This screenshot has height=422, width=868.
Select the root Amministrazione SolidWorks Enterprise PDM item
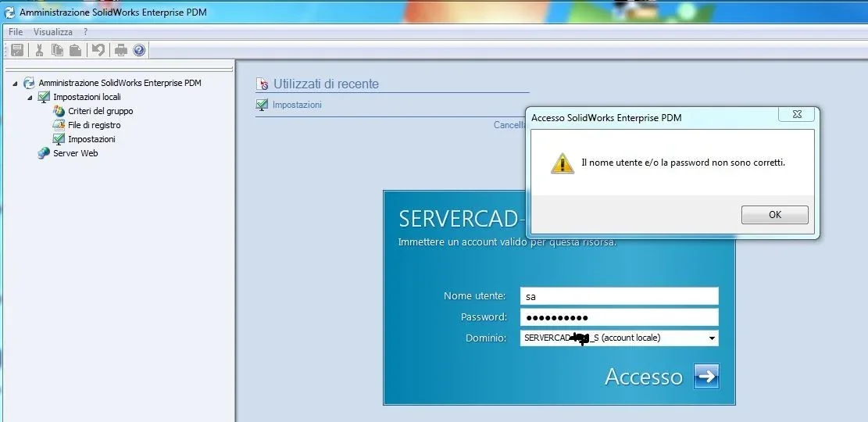[x=120, y=83]
